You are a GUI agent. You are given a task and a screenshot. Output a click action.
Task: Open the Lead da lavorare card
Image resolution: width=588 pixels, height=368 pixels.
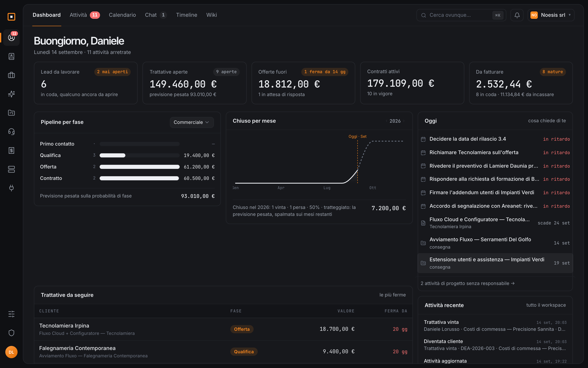pyautogui.click(x=86, y=83)
